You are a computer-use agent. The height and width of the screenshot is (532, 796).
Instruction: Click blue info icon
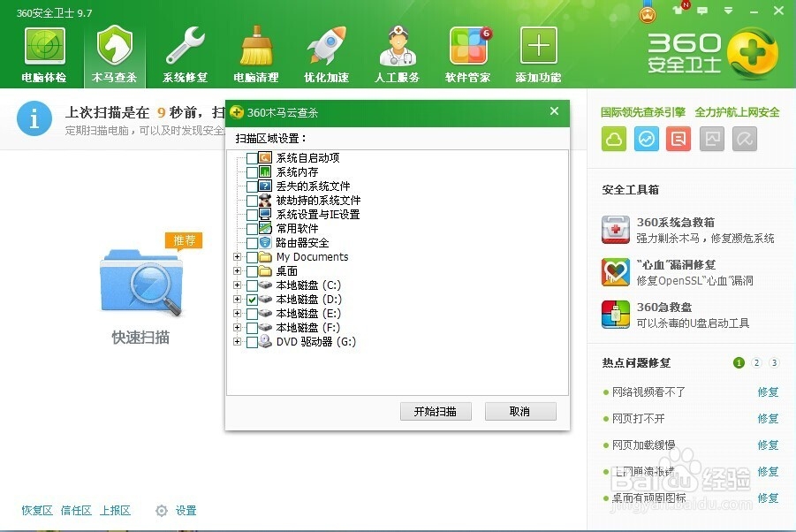click(x=34, y=118)
